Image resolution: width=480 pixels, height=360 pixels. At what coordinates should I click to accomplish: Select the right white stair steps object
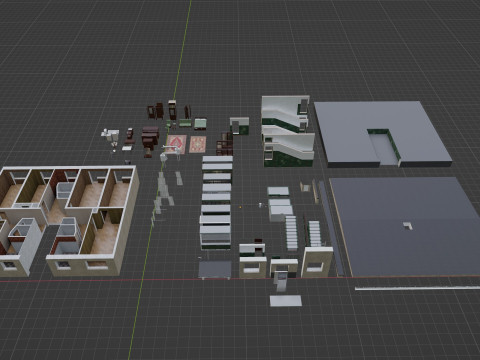[315, 234]
